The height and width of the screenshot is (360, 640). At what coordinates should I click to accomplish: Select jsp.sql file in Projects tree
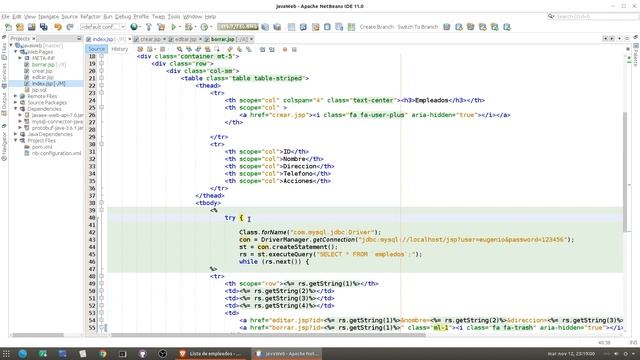coord(39,90)
